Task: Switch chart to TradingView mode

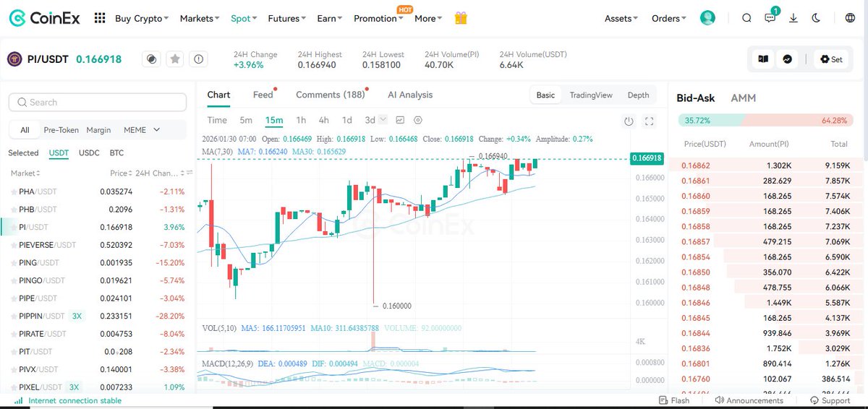Action: (591, 95)
